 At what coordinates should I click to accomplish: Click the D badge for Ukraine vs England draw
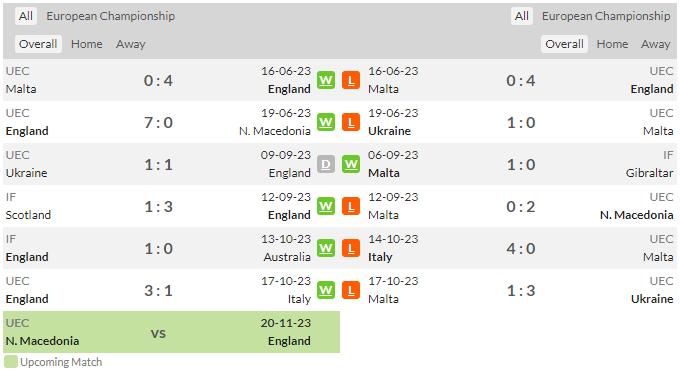click(x=326, y=164)
